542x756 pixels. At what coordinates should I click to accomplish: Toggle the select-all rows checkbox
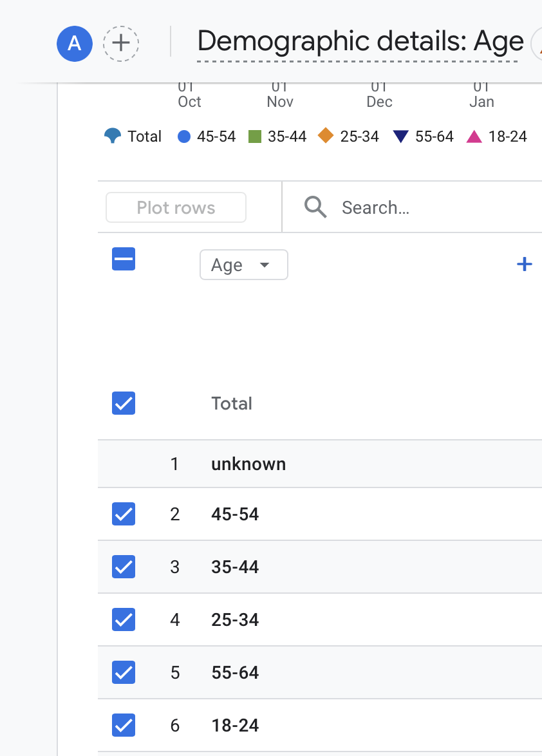124,260
